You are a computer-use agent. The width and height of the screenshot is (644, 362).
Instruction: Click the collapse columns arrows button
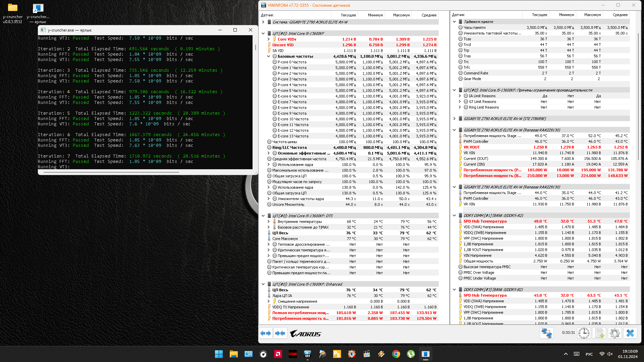click(280, 334)
